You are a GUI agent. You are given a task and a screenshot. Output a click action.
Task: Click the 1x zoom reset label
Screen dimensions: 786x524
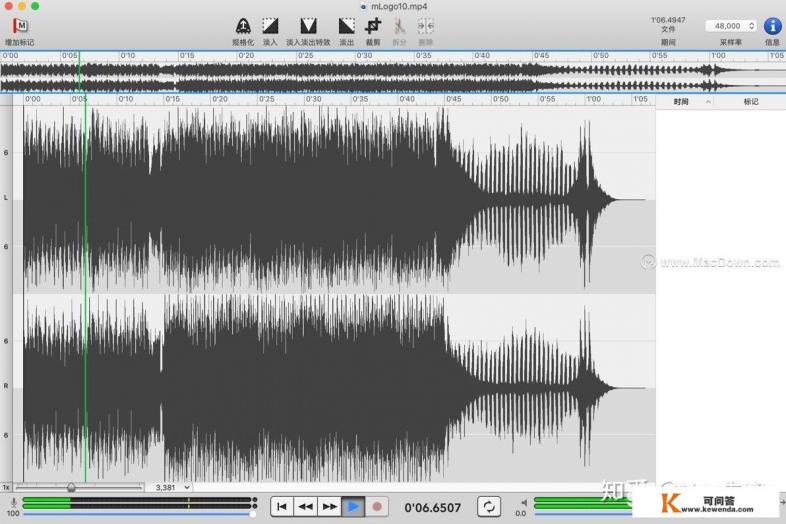pyautogui.click(x=6, y=487)
